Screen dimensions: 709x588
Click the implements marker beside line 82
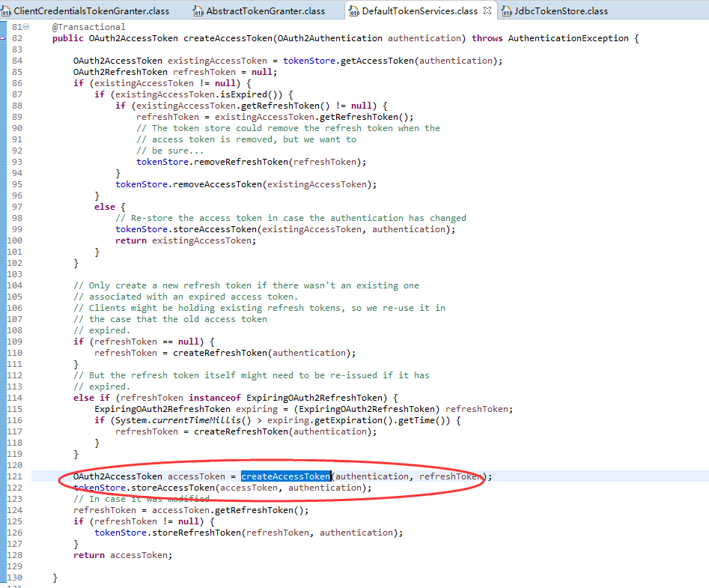tap(3, 38)
